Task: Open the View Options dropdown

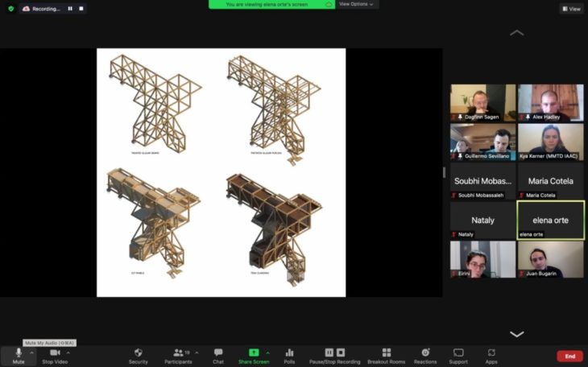Action: click(356, 4)
